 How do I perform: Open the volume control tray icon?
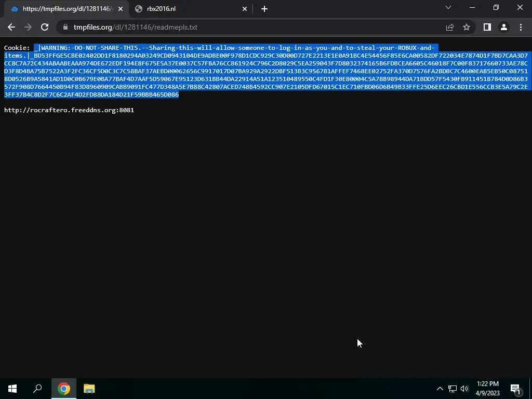[x=464, y=389]
